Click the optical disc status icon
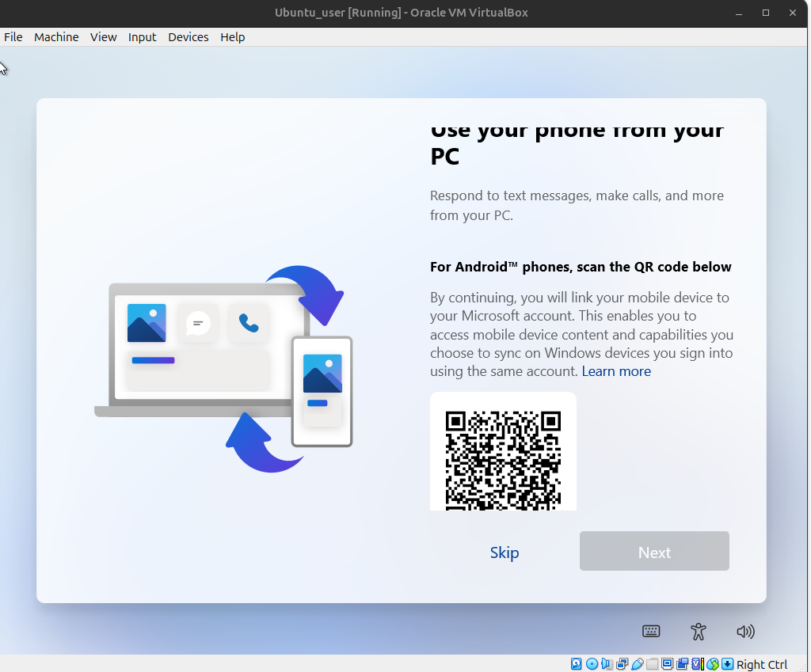Screen dimensions: 811x672 click(x=592, y=664)
